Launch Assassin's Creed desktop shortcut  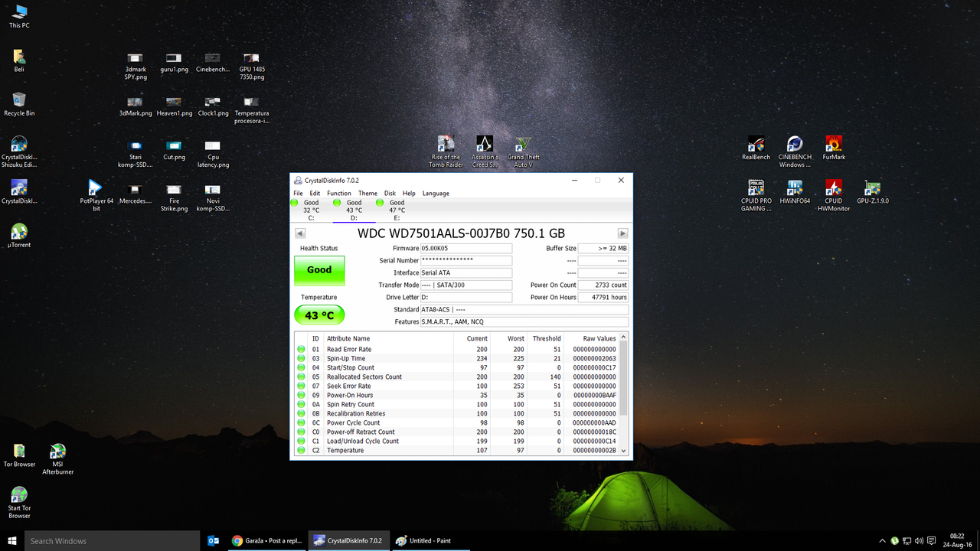pos(484,152)
